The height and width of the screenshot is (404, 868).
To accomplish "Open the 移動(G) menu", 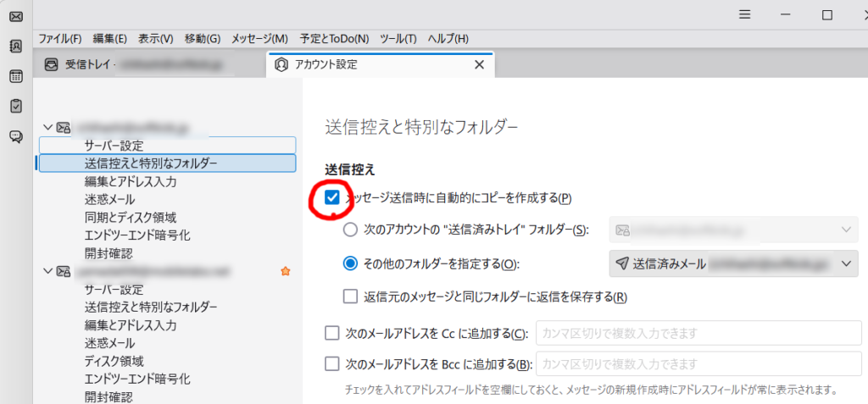I will pyautogui.click(x=202, y=39).
